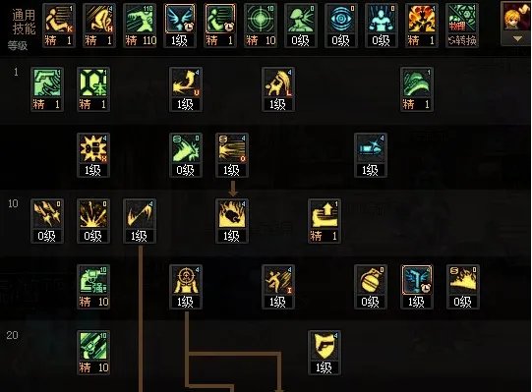Click the revolver mastery skill icon 精 10
The height and width of the screenshot is (392, 532).
(93, 287)
